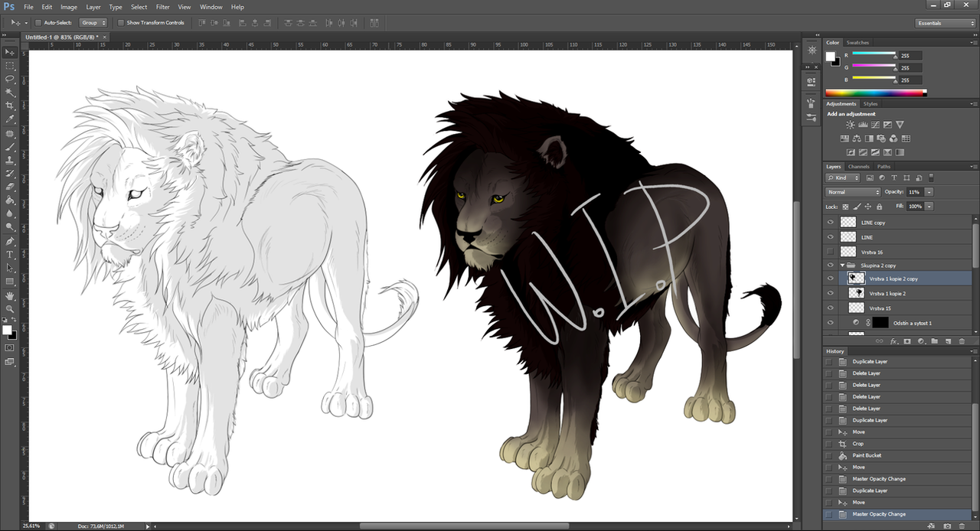Screen dimensions: 980x531
Task: Enable the Auto-Select checkbox
Action: tap(38, 23)
